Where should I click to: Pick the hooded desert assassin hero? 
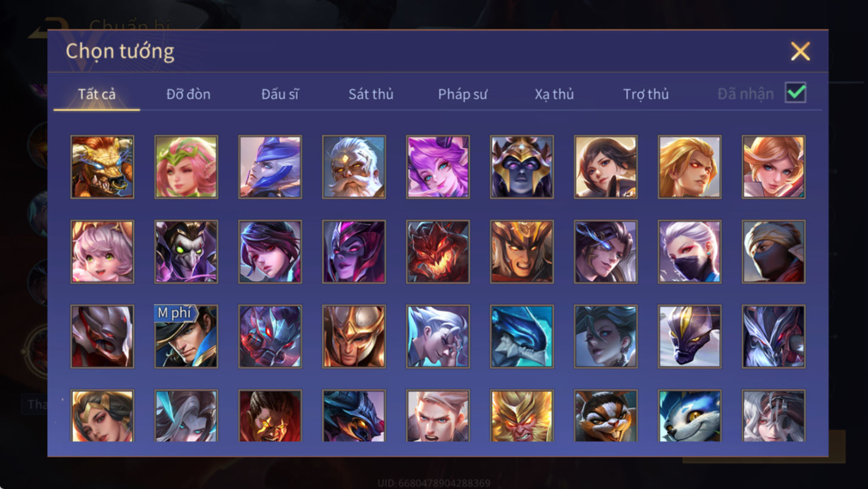(x=774, y=252)
